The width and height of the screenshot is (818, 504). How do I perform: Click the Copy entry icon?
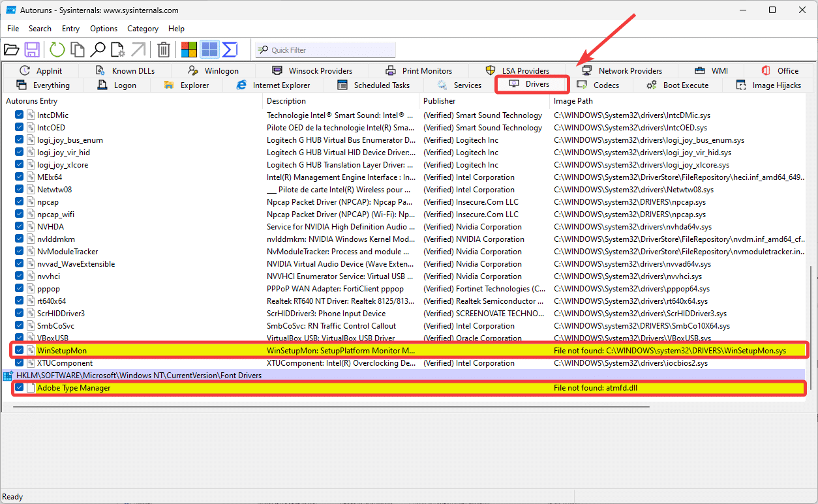click(78, 50)
